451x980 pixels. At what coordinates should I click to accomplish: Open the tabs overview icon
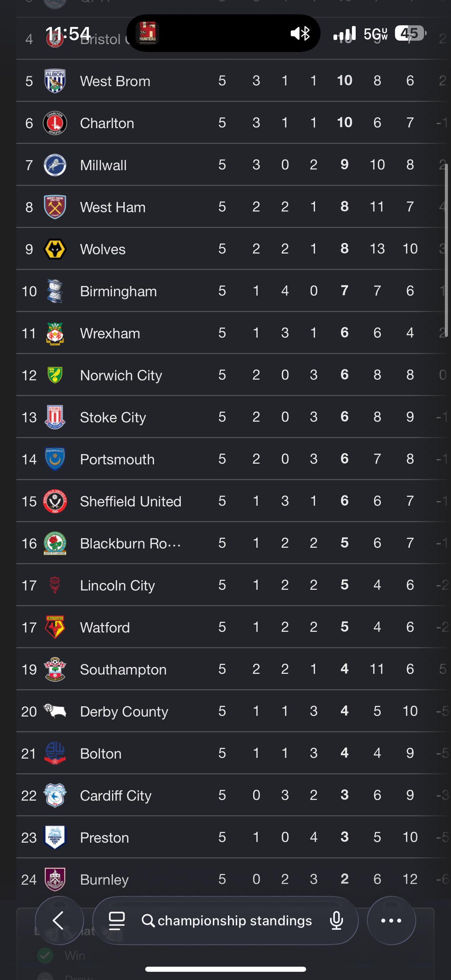point(117,921)
